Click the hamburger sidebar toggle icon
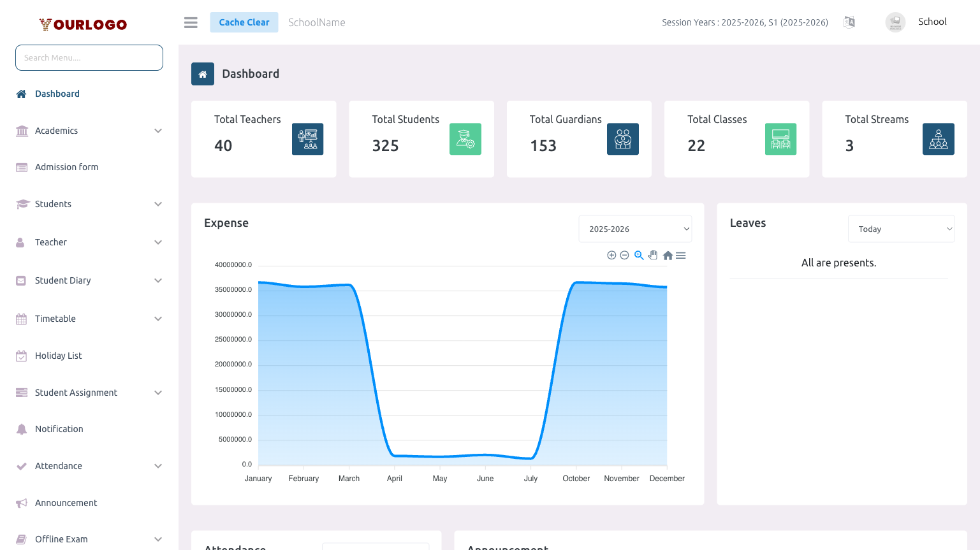Viewport: 980px width, 550px height. tap(191, 22)
